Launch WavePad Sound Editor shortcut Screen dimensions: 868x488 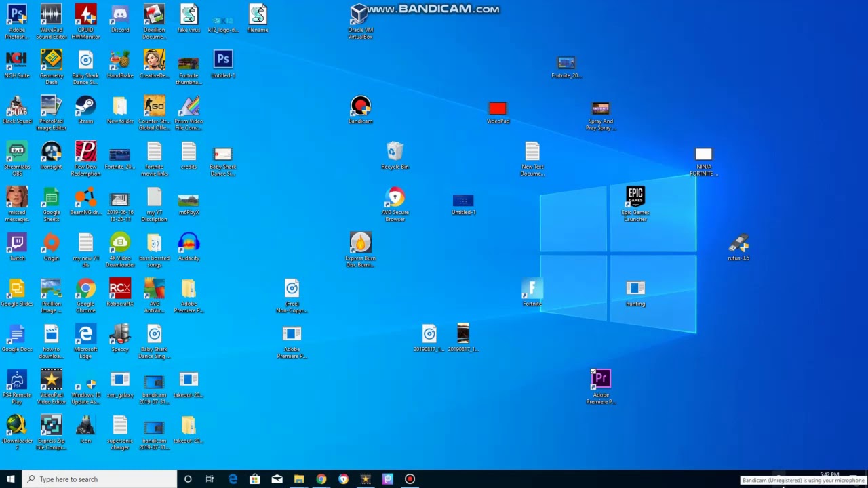coord(52,21)
